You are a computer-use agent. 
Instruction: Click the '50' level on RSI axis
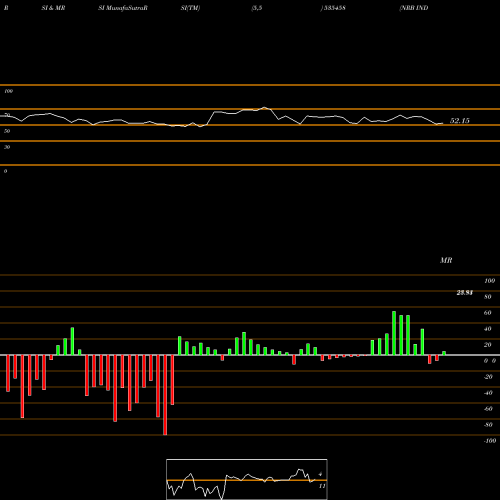[7, 131]
